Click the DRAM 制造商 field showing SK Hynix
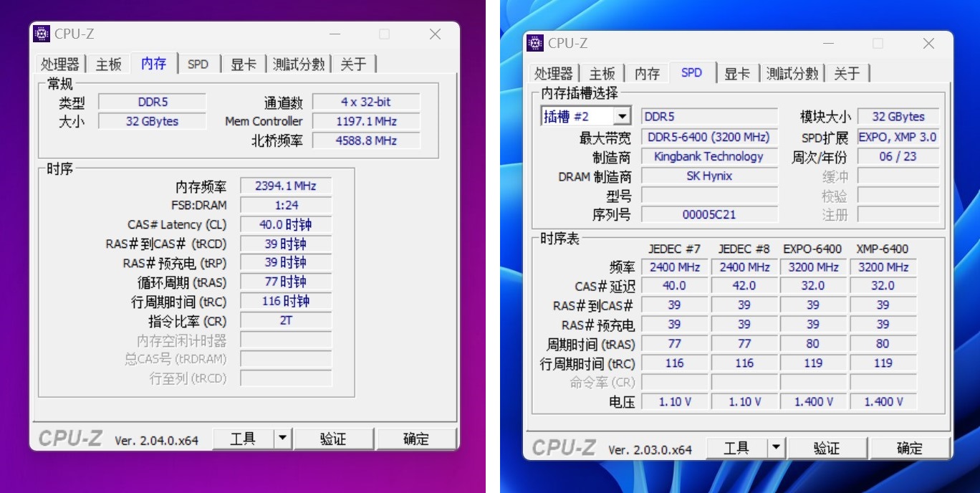 (x=708, y=176)
